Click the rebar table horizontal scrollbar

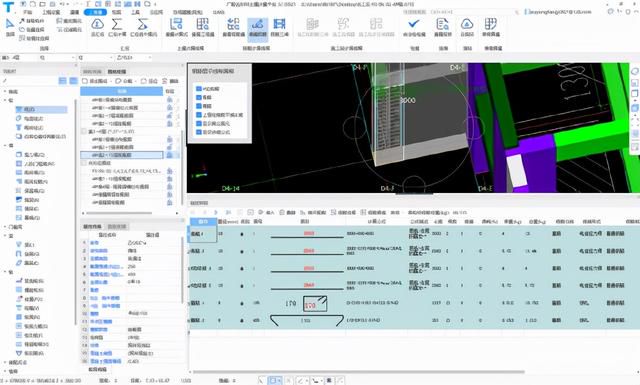pos(358,372)
